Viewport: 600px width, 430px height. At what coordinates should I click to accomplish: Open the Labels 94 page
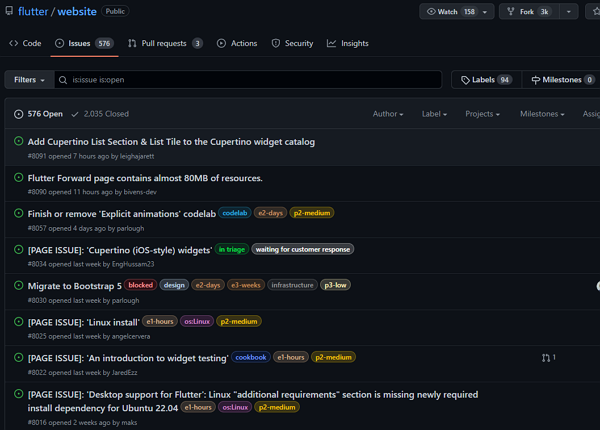pos(486,80)
